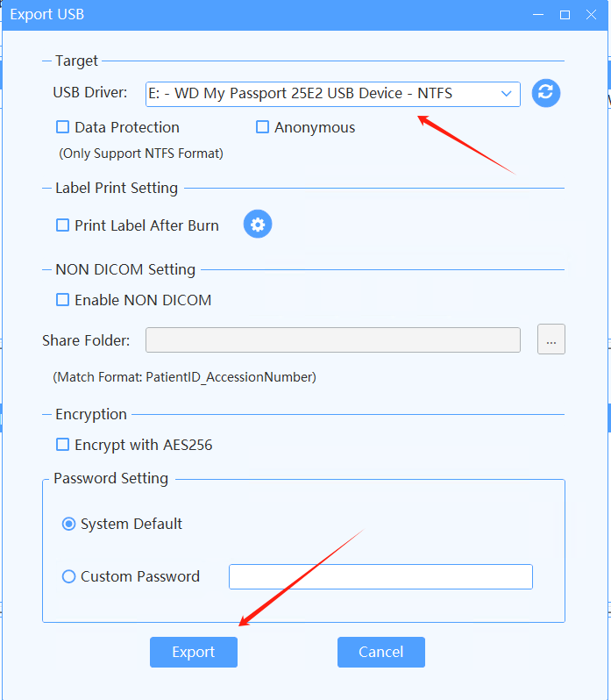Minimize the Export USB window

pos(541,15)
